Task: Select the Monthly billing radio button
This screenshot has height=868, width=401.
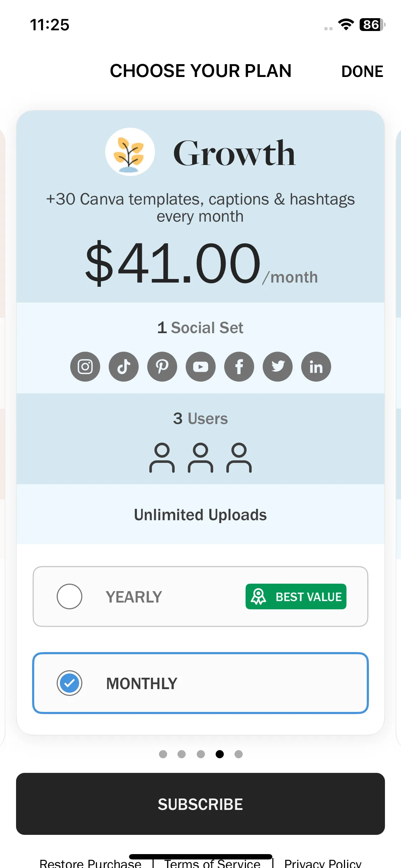Action: coord(70,683)
